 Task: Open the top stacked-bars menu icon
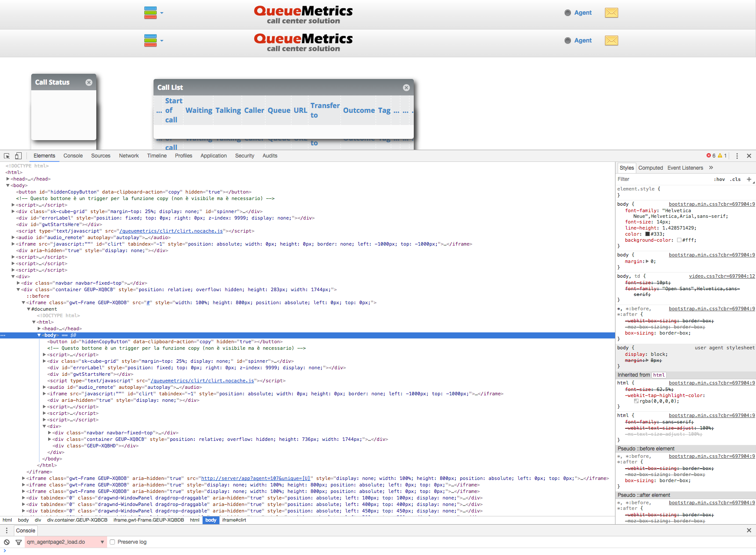151,13
